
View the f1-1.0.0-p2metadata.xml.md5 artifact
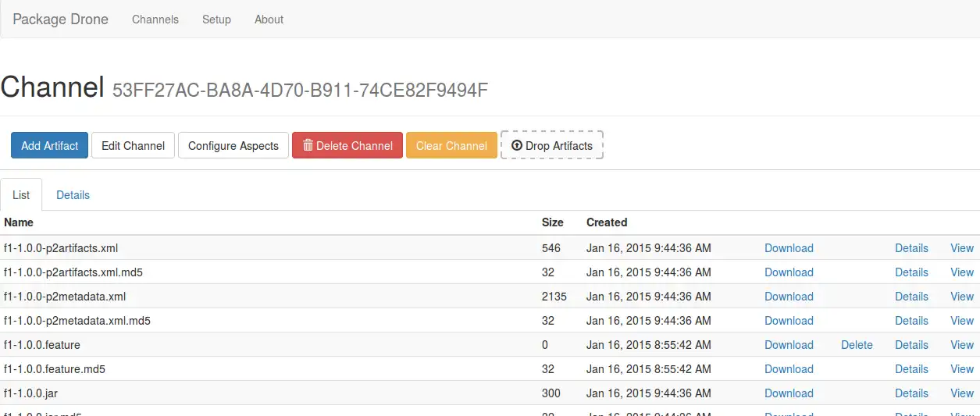pyautogui.click(x=961, y=321)
